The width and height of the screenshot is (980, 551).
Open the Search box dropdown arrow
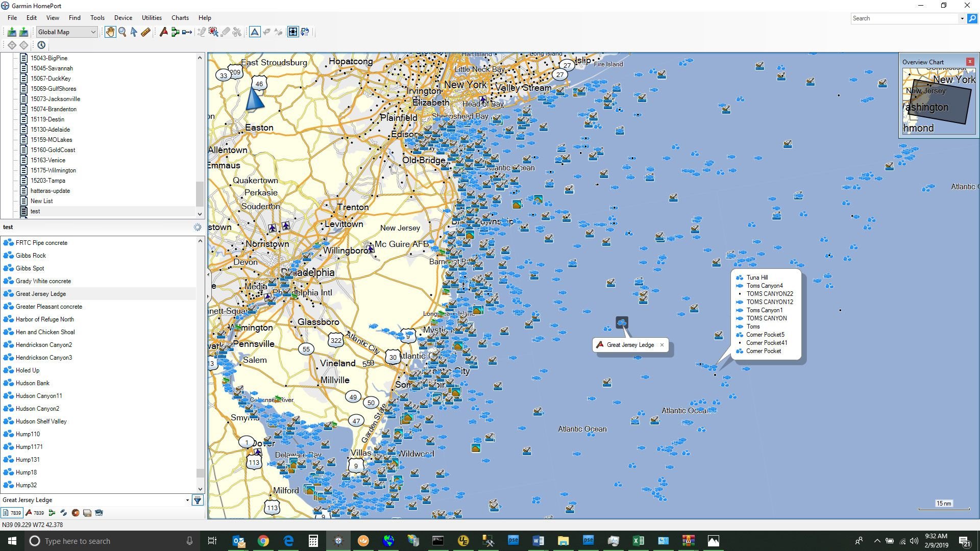click(x=962, y=18)
